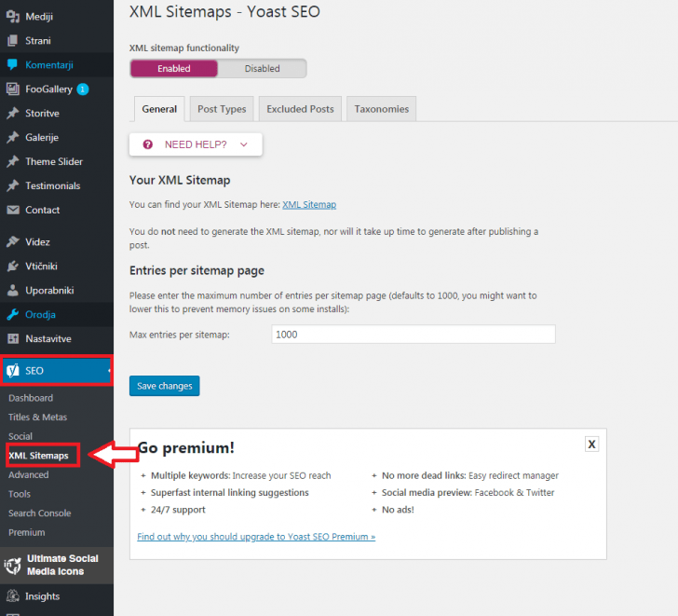Open the Galerije menu
Image resolution: width=678 pixels, height=616 pixels.
42,138
